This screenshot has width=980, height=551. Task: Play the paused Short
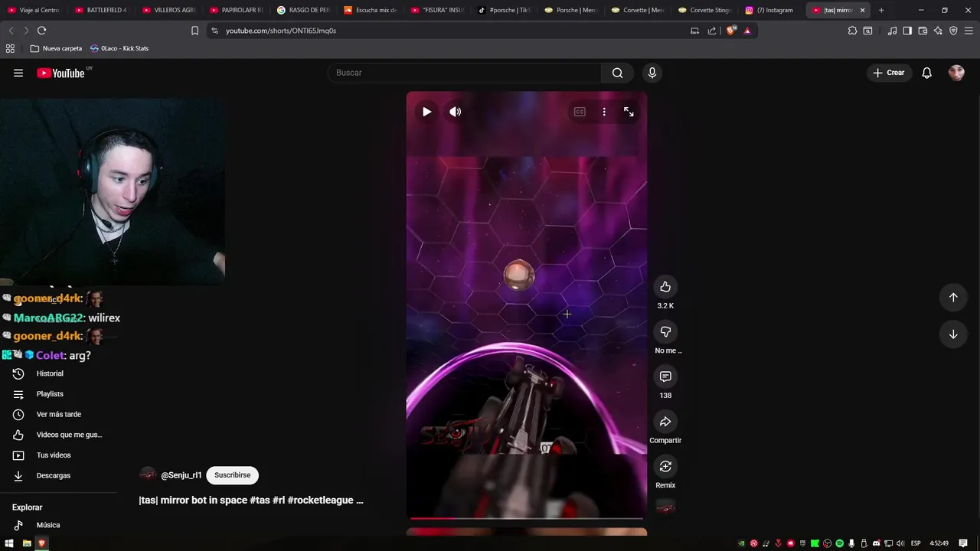pyautogui.click(x=426, y=112)
